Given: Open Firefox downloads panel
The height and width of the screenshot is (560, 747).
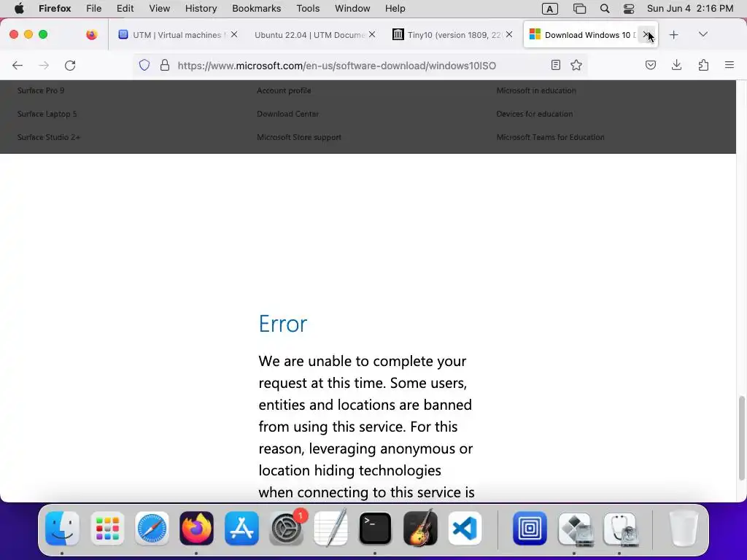Looking at the screenshot, I should coord(676,65).
